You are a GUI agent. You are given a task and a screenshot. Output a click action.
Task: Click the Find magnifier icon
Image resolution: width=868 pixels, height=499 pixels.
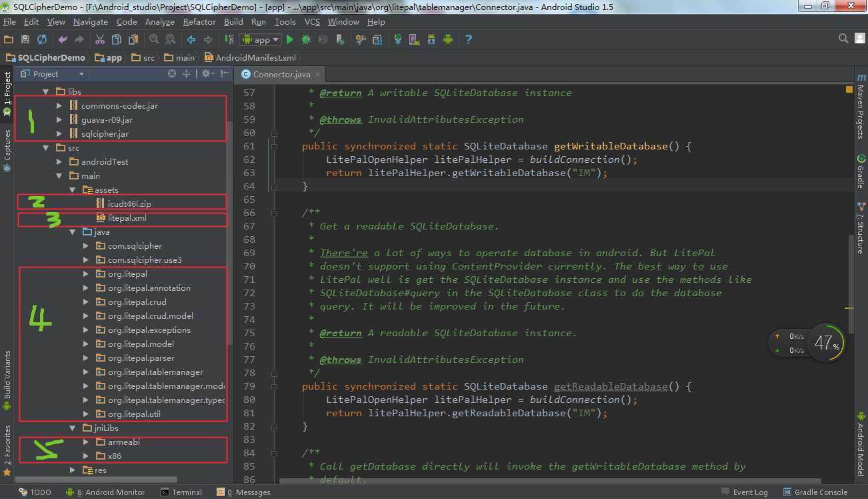point(154,40)
